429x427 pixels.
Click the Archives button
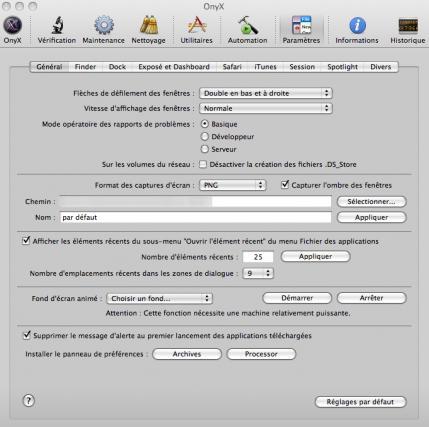(187, 354)
